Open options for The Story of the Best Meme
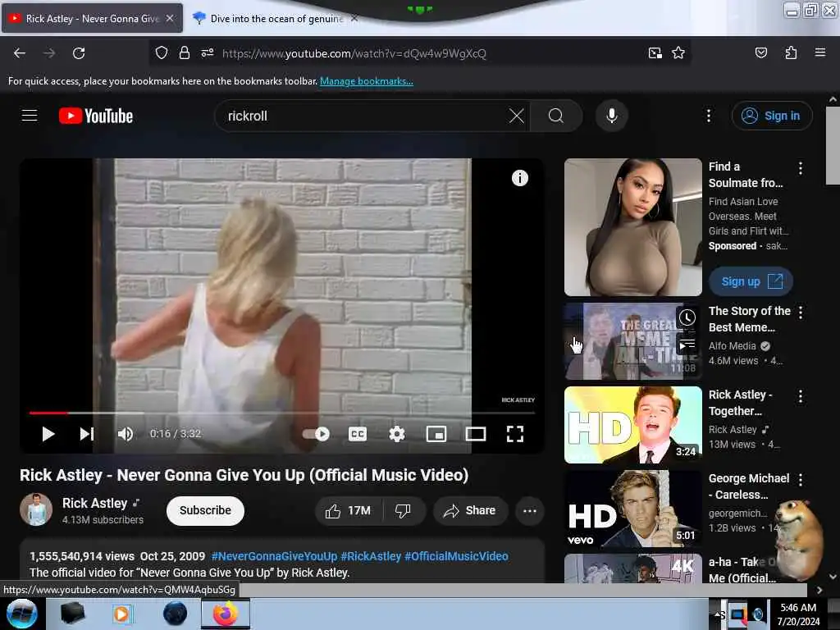 [801, 313]
